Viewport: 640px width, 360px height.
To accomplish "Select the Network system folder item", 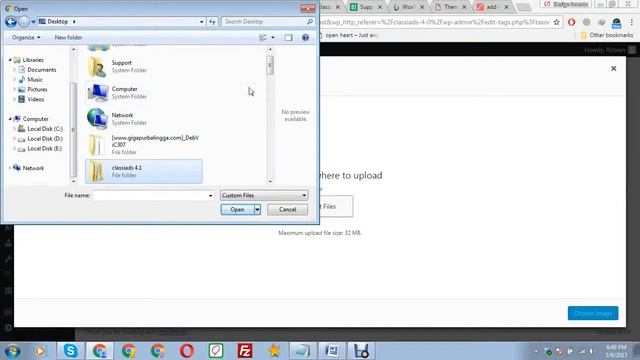I will (143, 119).
